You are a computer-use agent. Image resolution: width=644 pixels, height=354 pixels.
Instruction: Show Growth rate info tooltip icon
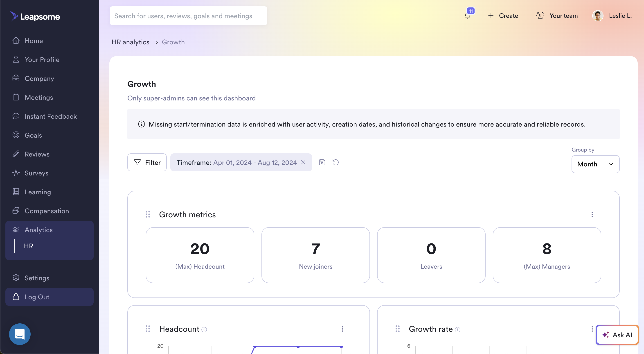click(457, 330)
